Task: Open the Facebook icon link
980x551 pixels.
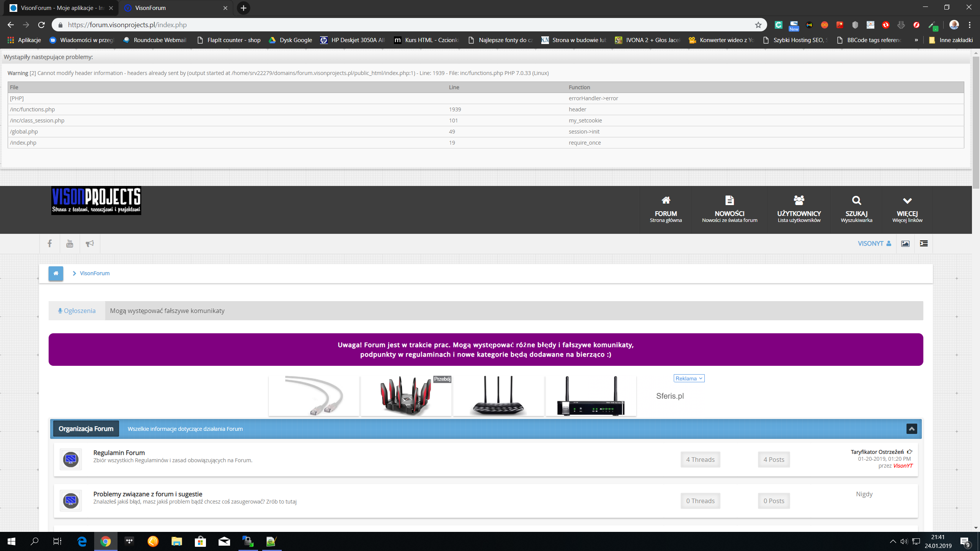Action: click(50, 243)
